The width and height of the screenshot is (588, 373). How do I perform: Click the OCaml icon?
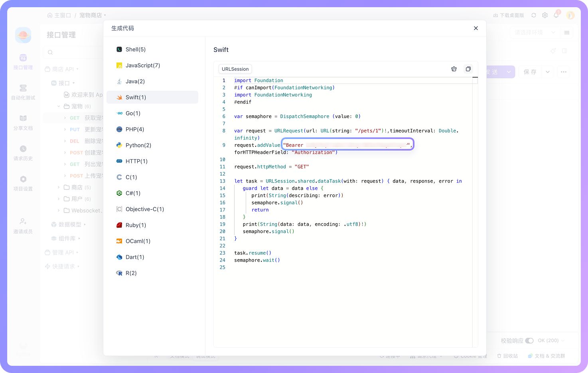pos(119,241)
